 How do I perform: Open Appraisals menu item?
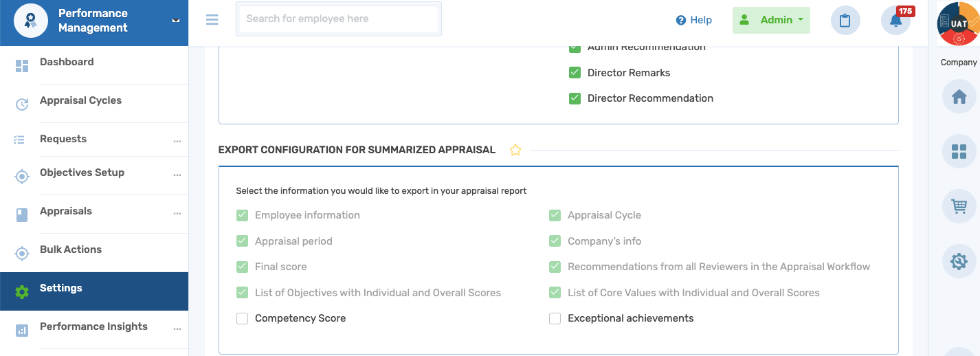click(x=94, y=214)
